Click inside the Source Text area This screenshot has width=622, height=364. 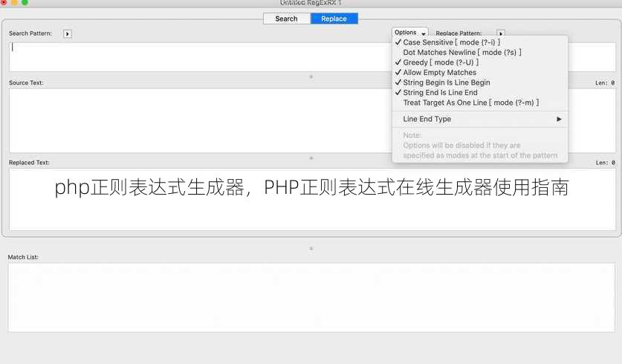click(201, 120)
